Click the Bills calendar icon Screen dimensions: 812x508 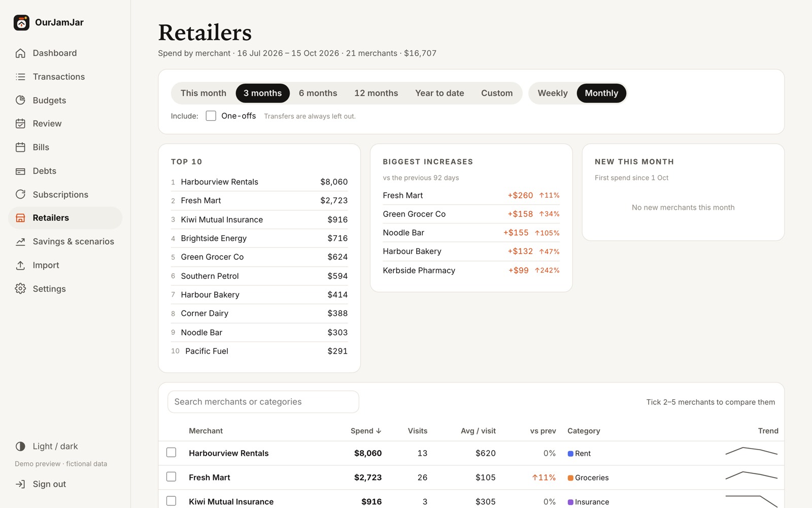pos(20,147)
